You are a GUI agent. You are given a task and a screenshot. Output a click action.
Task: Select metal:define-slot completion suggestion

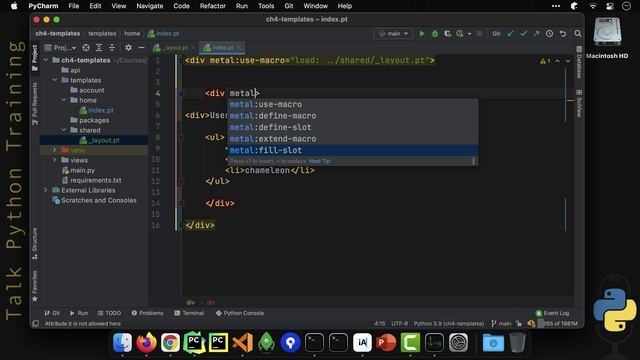click(x=353, y=127)
